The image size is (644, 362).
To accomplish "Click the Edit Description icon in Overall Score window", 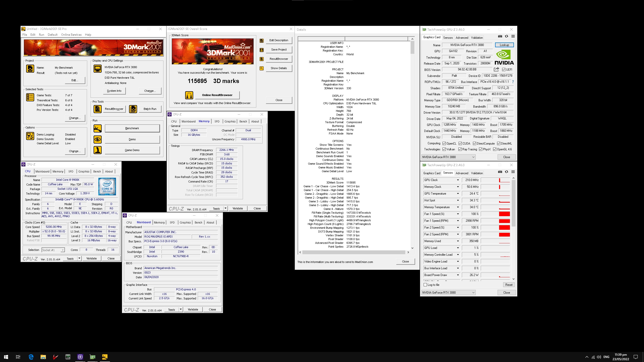I will [262, 40].
